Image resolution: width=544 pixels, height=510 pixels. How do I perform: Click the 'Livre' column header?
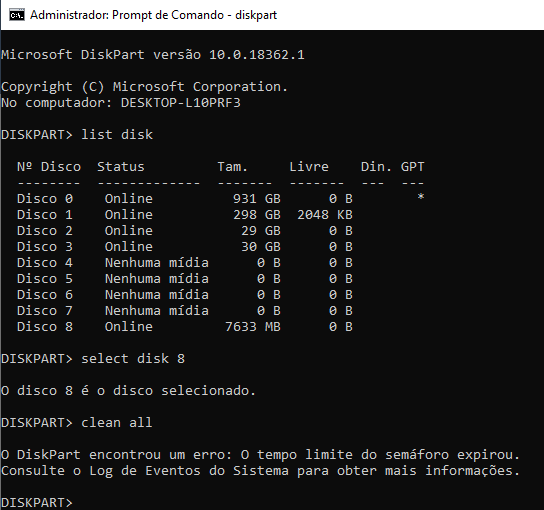click(309, 167)
